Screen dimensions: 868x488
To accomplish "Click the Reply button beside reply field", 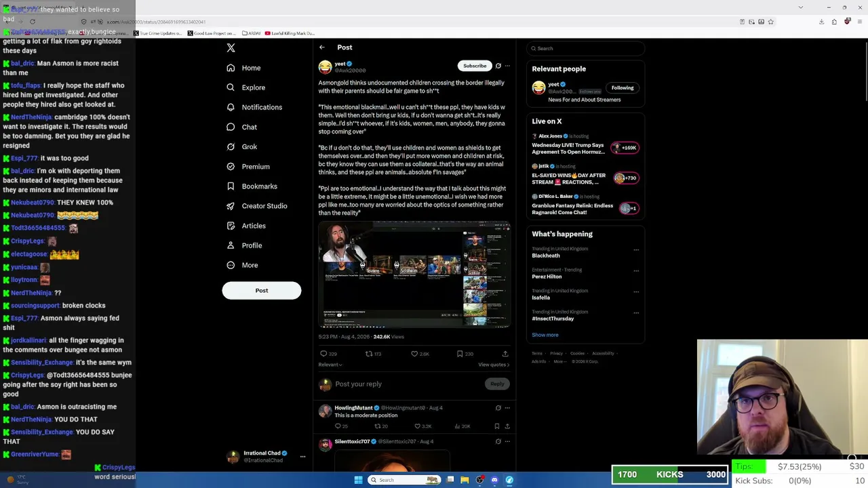I will [497, 384].
